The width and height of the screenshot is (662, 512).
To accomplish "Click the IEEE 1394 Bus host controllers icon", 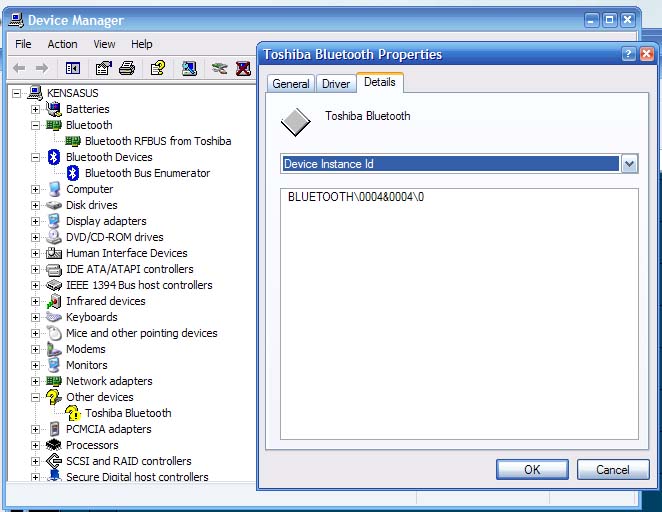I will pyautogui.click(x=54, y=285).
